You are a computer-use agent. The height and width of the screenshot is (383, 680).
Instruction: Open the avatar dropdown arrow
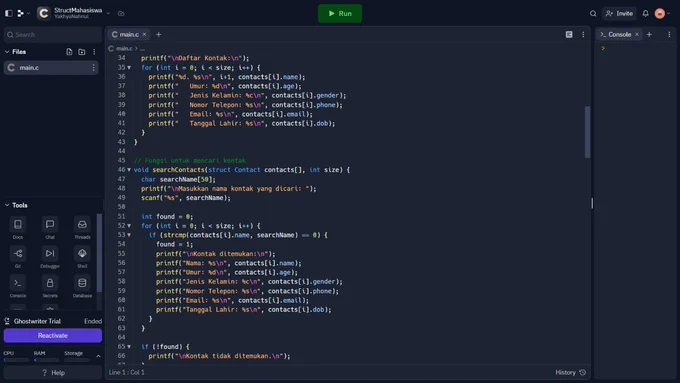[668, 13]
